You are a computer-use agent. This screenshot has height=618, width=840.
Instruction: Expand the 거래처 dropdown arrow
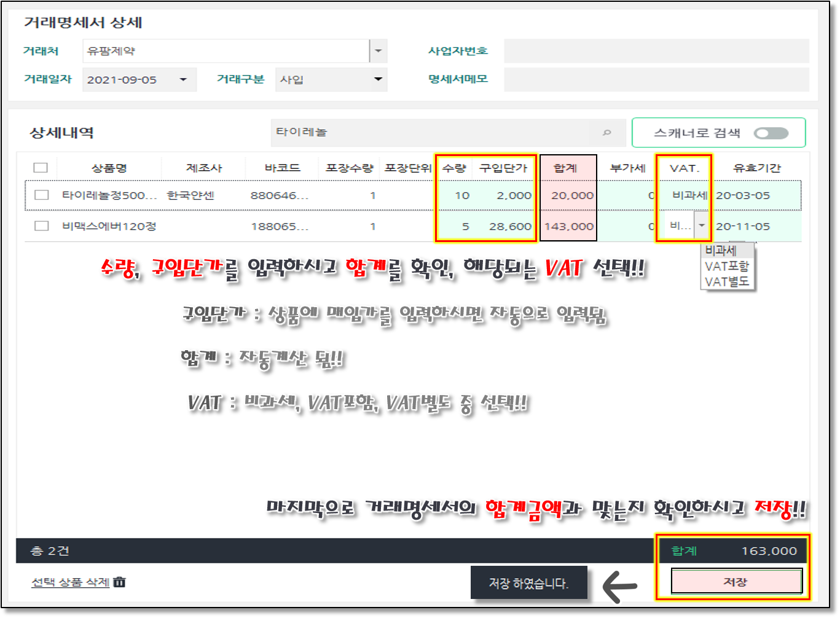pyautogui.click(x=378, y=51)
